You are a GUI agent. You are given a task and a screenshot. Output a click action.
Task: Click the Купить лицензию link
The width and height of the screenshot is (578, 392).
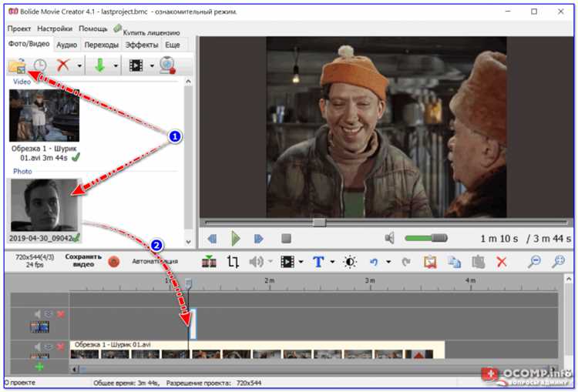(151, 33)
